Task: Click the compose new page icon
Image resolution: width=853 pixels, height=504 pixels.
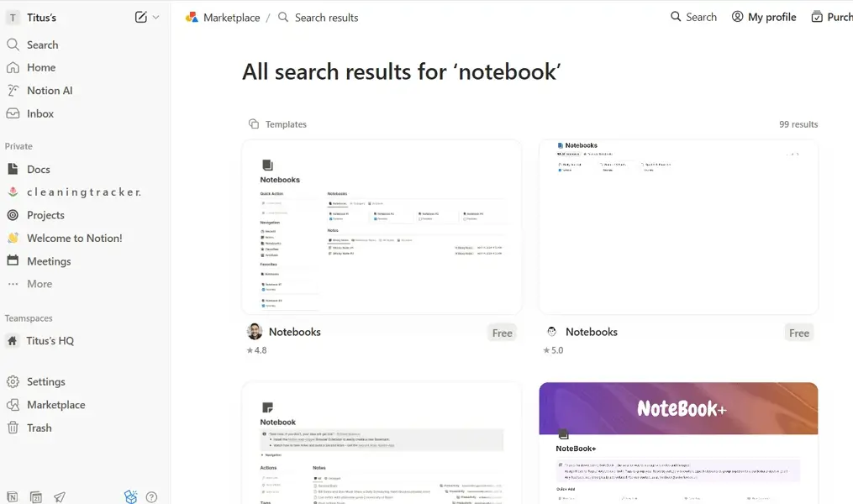Action: click(139, 17)
